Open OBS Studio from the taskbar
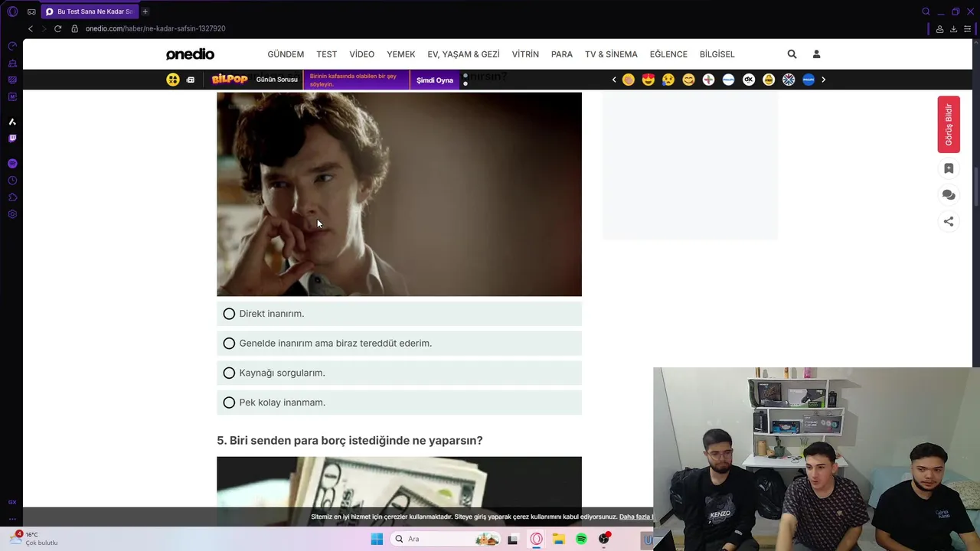This screenshot has height=551, width=980. point(605,539)
